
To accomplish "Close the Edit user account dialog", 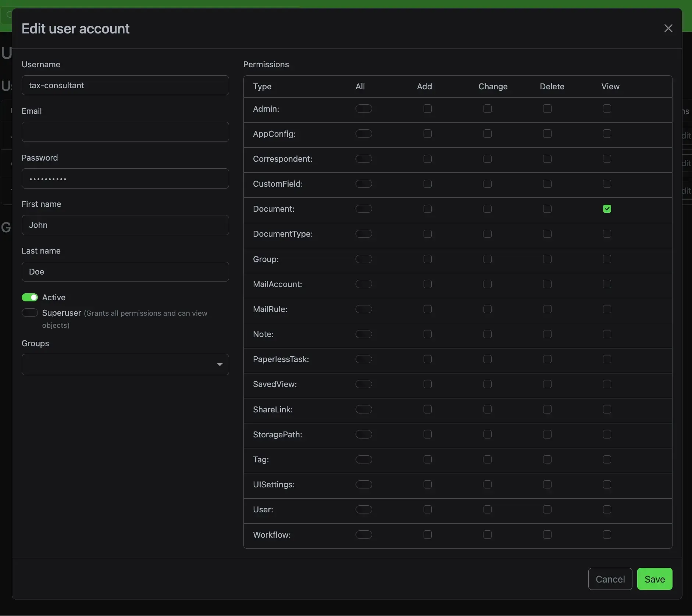I will coord(668,28).
